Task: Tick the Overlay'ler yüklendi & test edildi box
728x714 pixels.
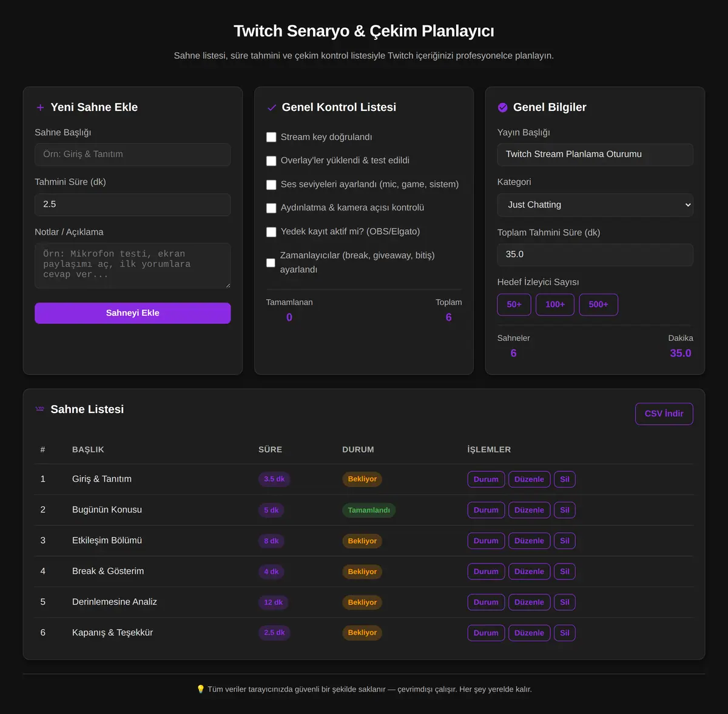Action: 271,161
